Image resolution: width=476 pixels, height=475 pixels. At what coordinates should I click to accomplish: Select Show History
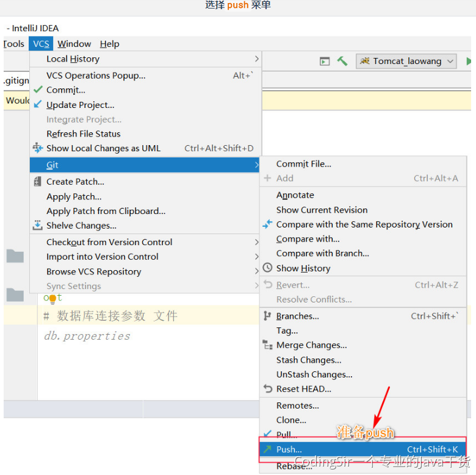tap(363, 268)
